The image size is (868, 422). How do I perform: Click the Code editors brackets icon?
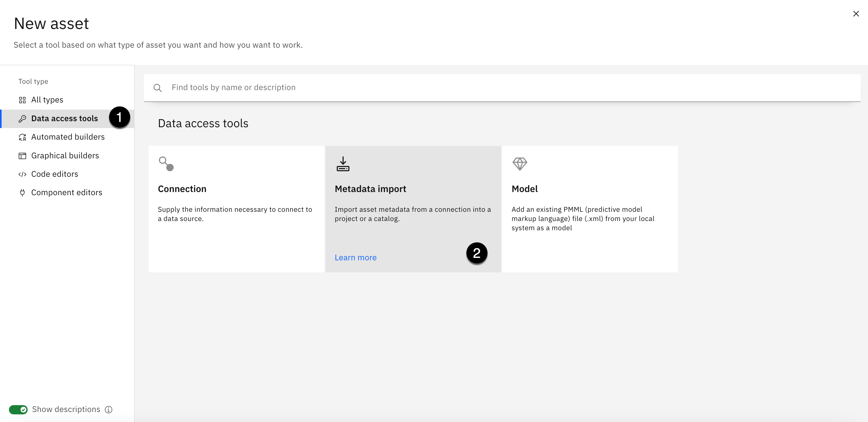[22, 174]
